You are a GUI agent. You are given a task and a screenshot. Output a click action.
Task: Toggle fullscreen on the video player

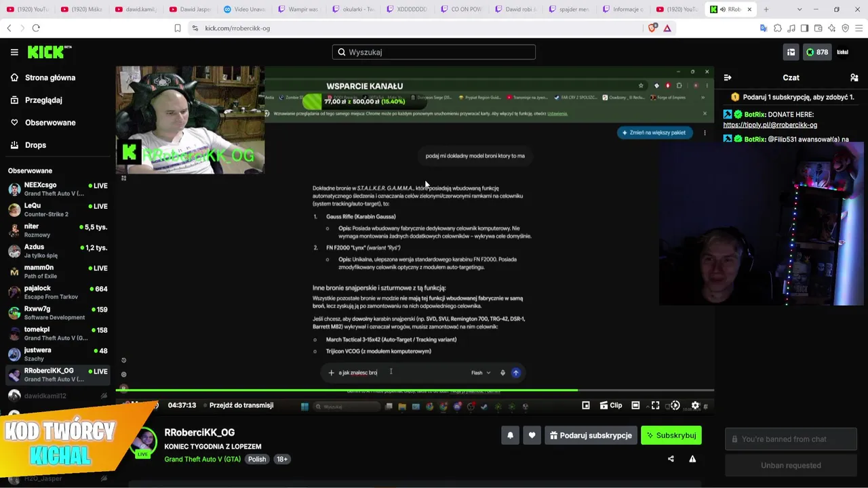656,405
